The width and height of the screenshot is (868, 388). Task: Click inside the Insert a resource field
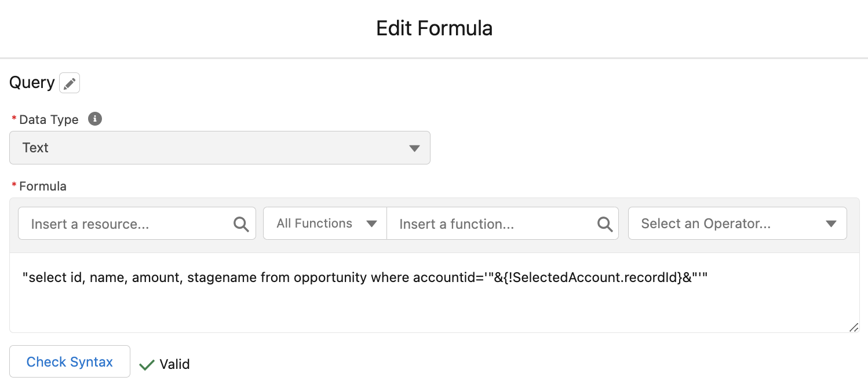116,224
